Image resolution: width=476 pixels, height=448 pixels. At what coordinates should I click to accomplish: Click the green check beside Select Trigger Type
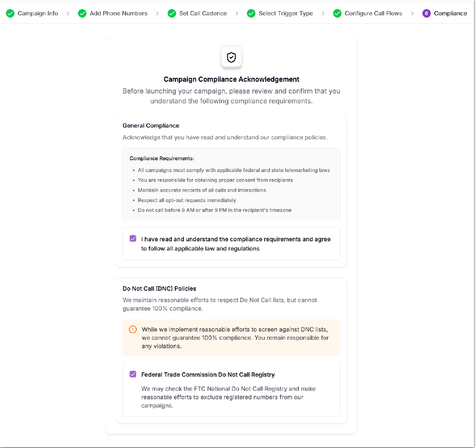click(x=251, y=13)
